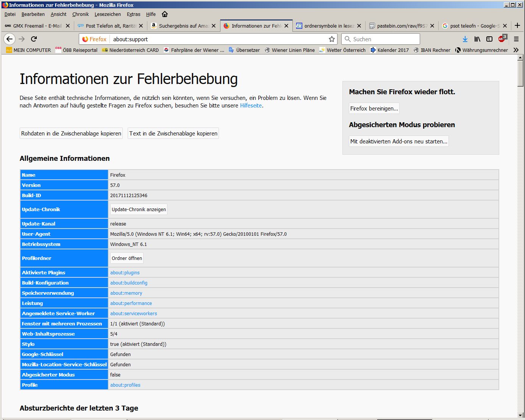This screenshot has height=420, width=525.
Task: Open the Chronik menu
Action: (x=80, y=14)
